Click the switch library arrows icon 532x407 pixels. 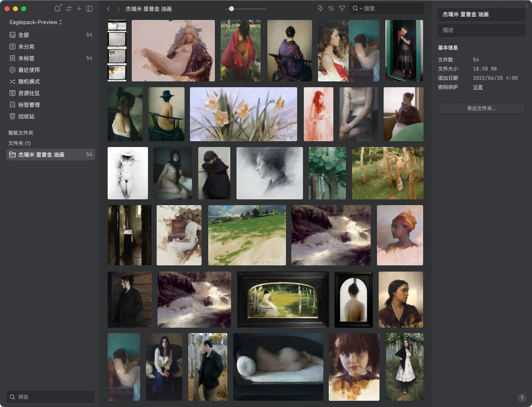click(x=69, y=9)
